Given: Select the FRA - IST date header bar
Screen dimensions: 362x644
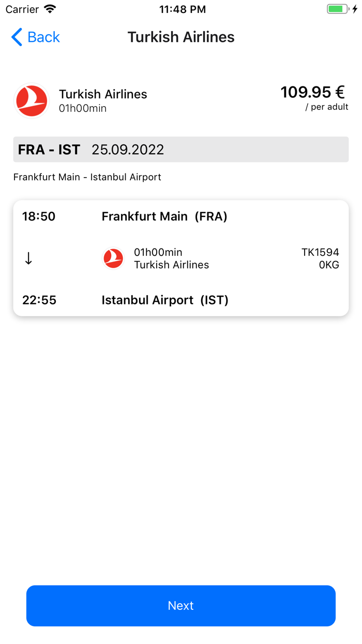Looking at the screenshot, I should pos(181,150).
